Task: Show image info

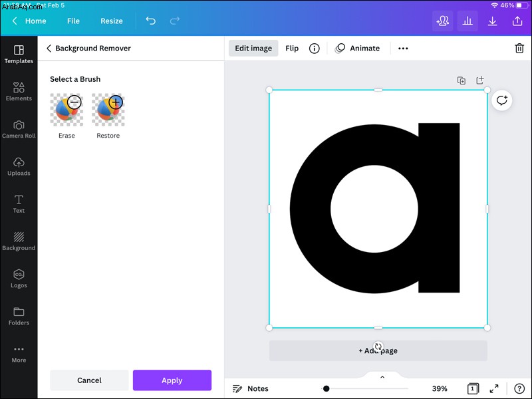Action: [314, 49]
